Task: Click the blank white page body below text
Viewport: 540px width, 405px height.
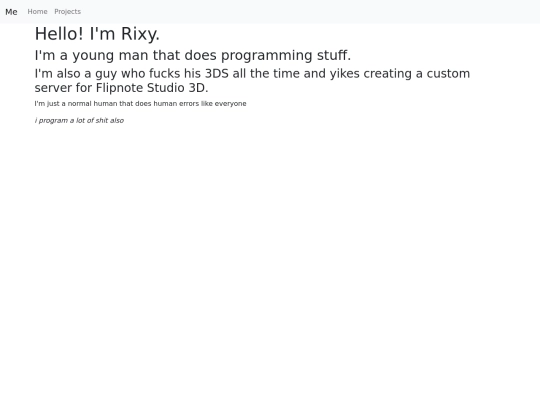Action: pos(270,262)
